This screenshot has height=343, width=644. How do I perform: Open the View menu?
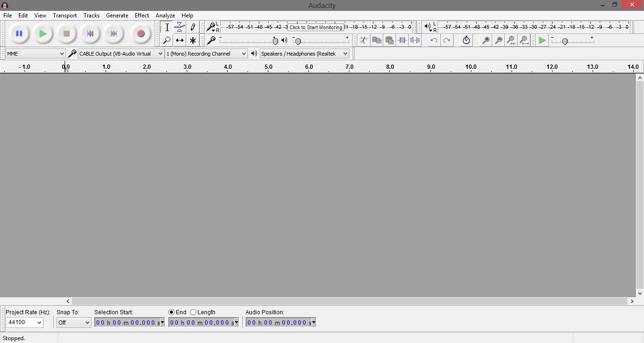[x=40, y=16]
